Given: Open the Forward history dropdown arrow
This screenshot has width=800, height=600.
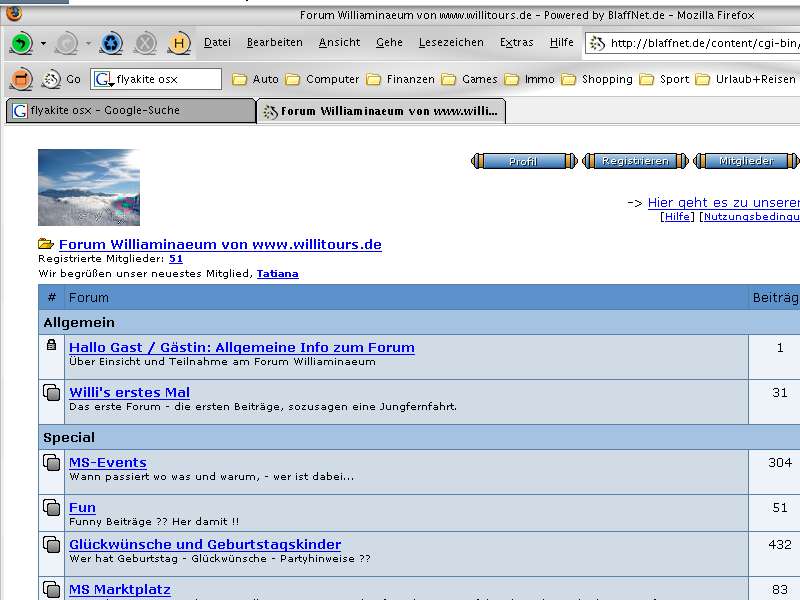Looking at the screenshot, I should click(88, 43).
